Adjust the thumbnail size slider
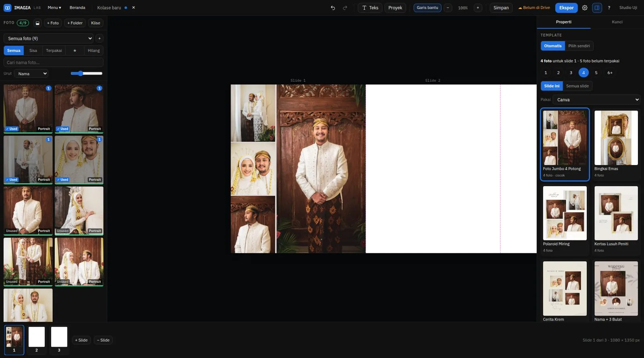644x358 pixels. [87, 74]
